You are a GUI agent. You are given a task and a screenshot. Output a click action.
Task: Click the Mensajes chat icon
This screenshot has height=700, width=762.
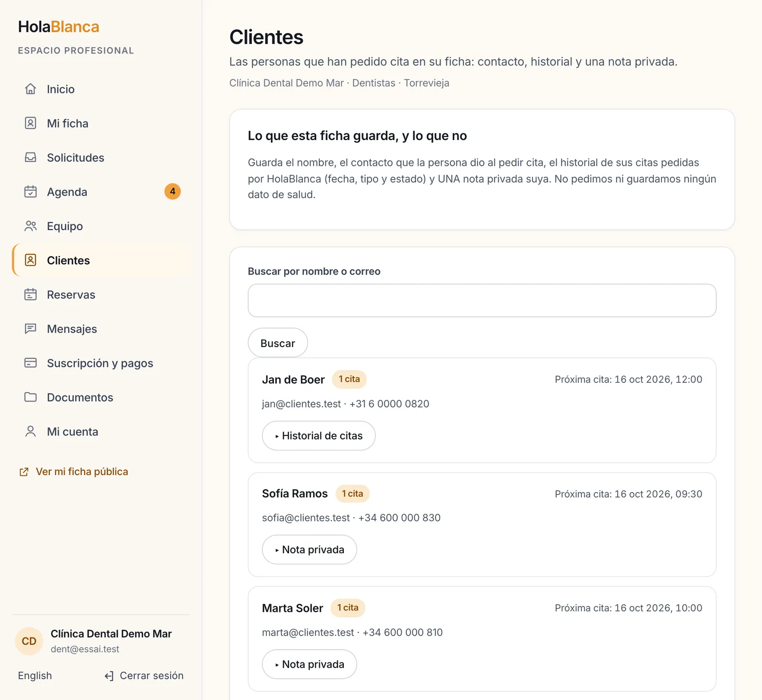click(x=30, y=329)
